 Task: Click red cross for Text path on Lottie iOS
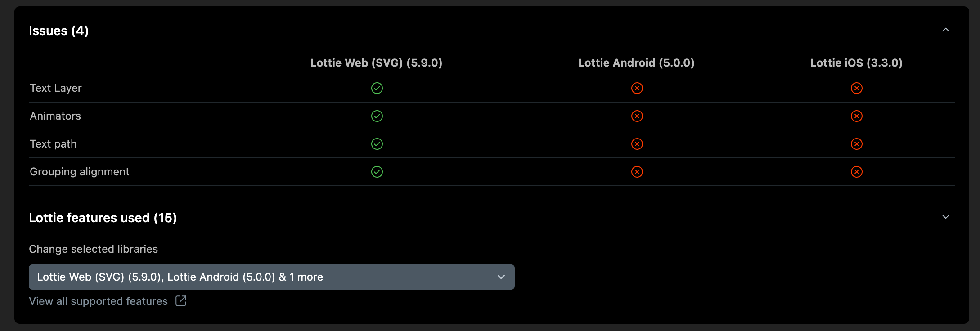(x=857, y=144)
